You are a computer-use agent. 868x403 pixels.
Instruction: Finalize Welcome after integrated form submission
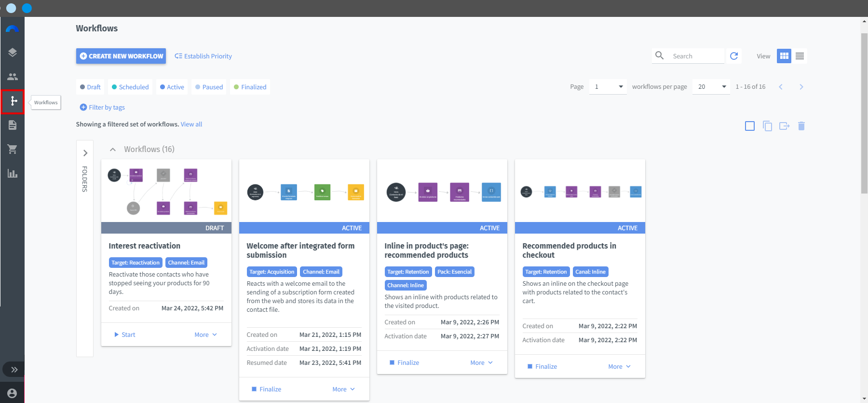coord(266,389)
